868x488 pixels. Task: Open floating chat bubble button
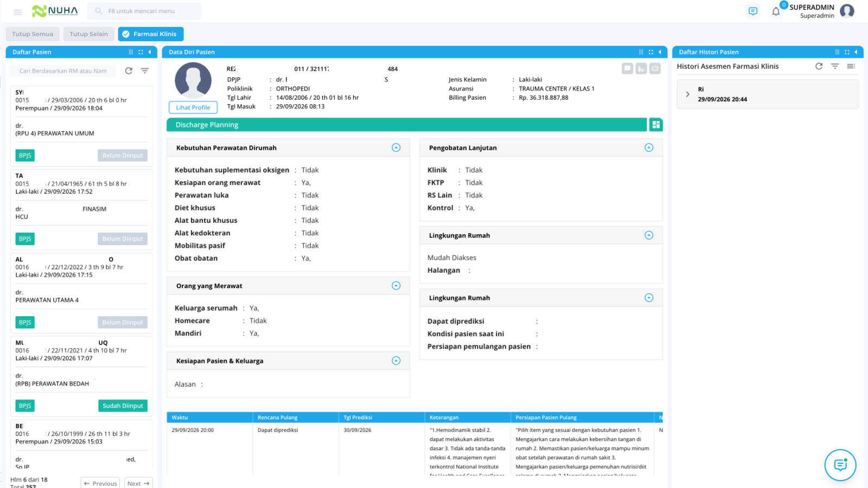(840, 465)
